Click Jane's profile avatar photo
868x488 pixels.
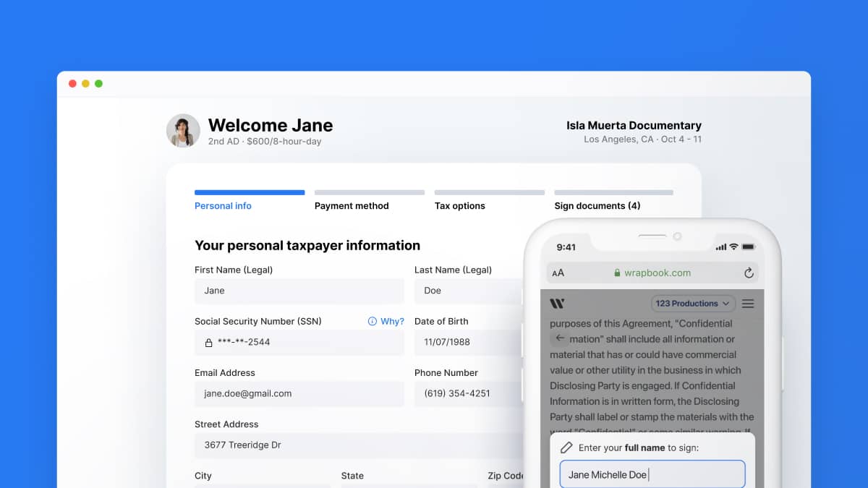(183, 131)
